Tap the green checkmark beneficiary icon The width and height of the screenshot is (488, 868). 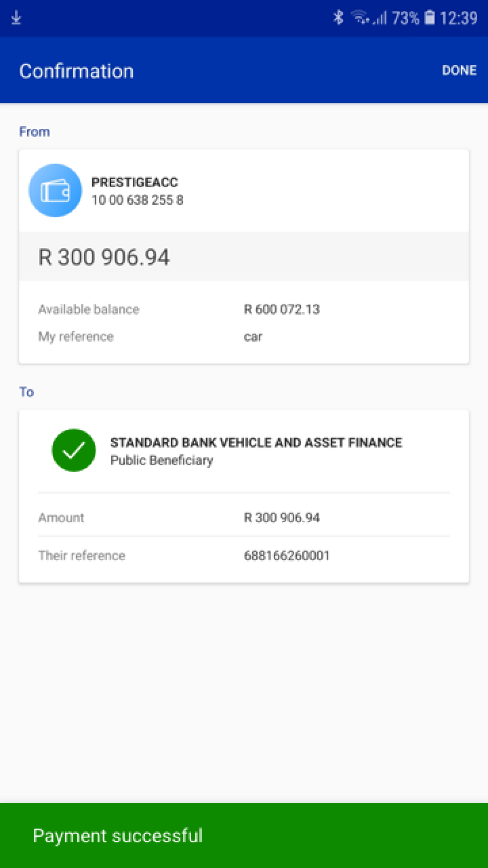tap(74, 450)
